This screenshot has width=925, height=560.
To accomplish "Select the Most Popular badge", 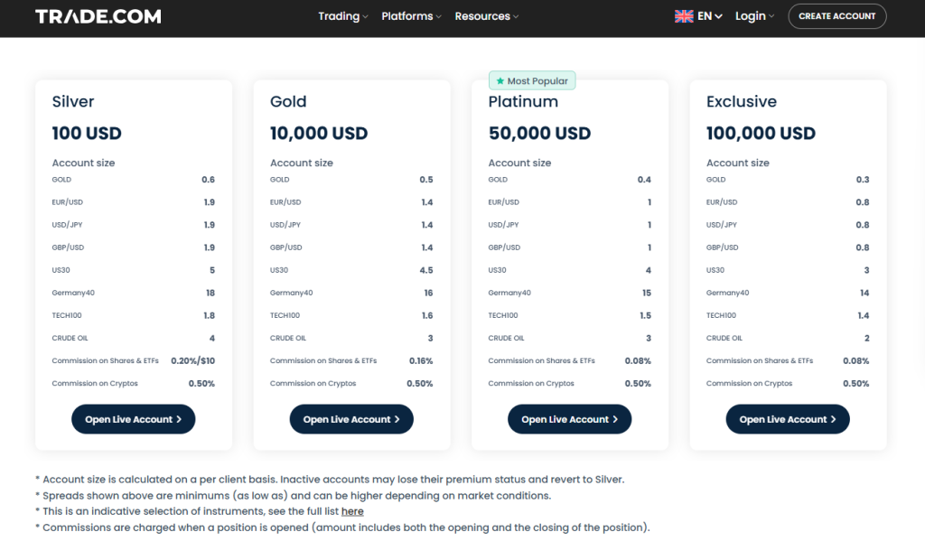I will (532, 80).
